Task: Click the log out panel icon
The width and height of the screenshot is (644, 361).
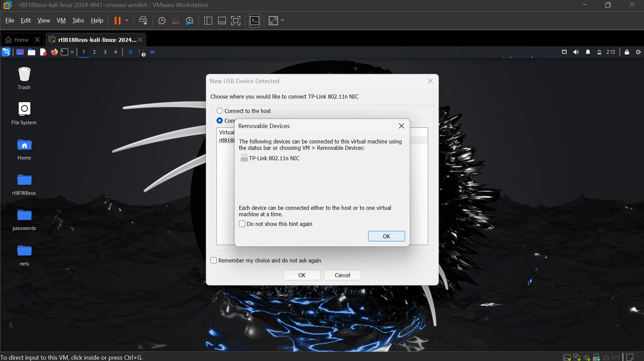Action: point(638,52)
